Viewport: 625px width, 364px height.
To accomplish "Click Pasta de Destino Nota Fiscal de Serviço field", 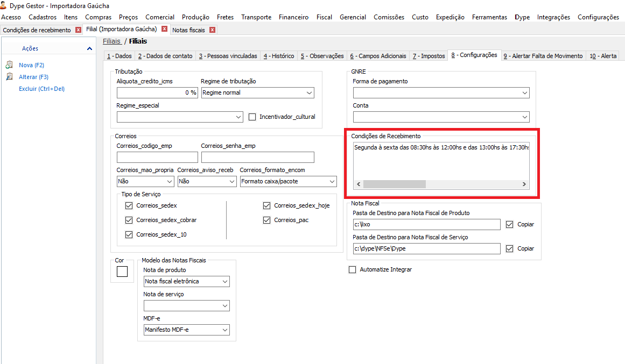I will [x=426, y=248].
